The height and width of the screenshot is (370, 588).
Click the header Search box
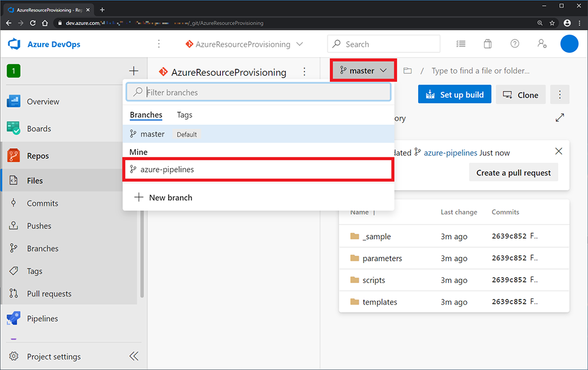(383, 44)
